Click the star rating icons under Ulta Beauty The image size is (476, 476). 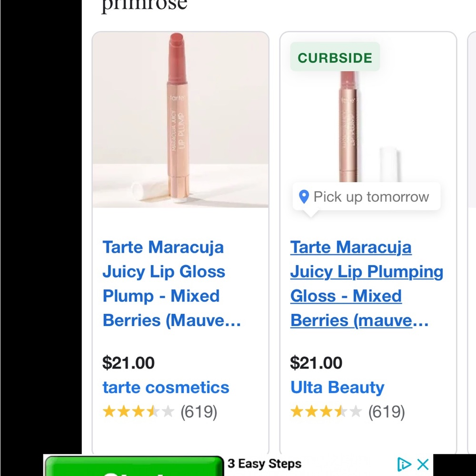coord(326,411)
